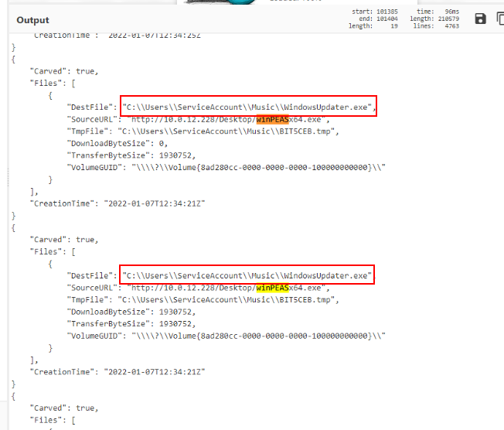Select VolumeGUID line in the DownloadByteSize 1930752 entry
The width and height of the screenshot is (504, 430).
[x=226, y=336]
